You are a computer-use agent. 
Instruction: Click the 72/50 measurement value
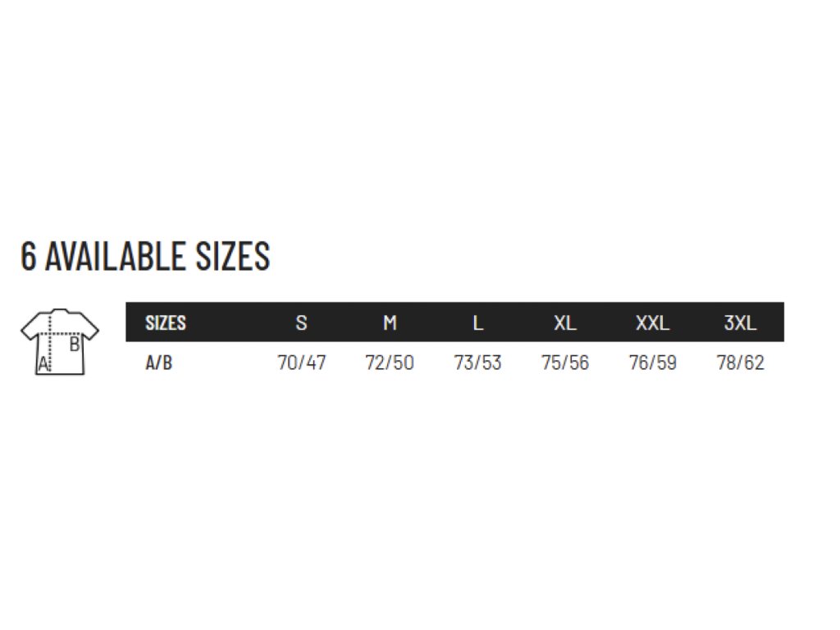click(390, 363)
